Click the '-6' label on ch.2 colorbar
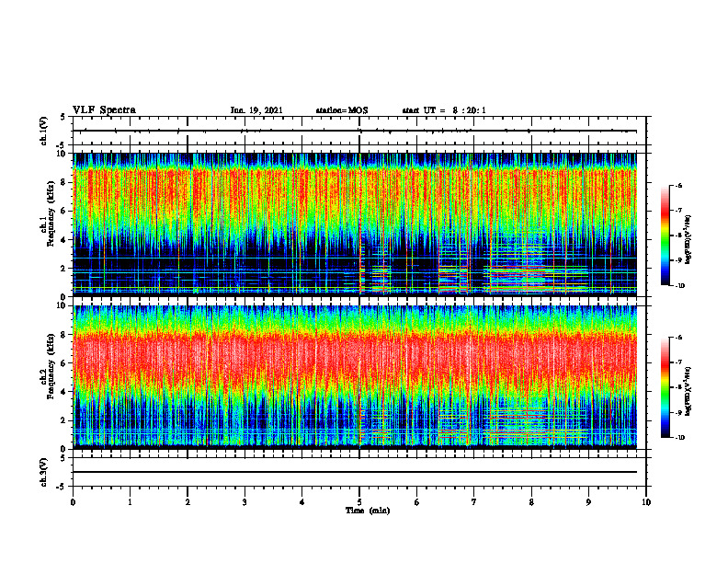Screen dimensions: 728x563 pos(678,338)
